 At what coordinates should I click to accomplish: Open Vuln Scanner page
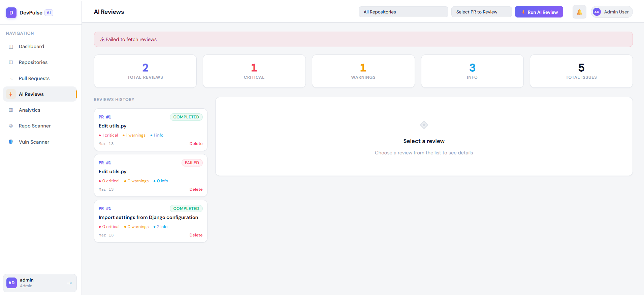40,142
